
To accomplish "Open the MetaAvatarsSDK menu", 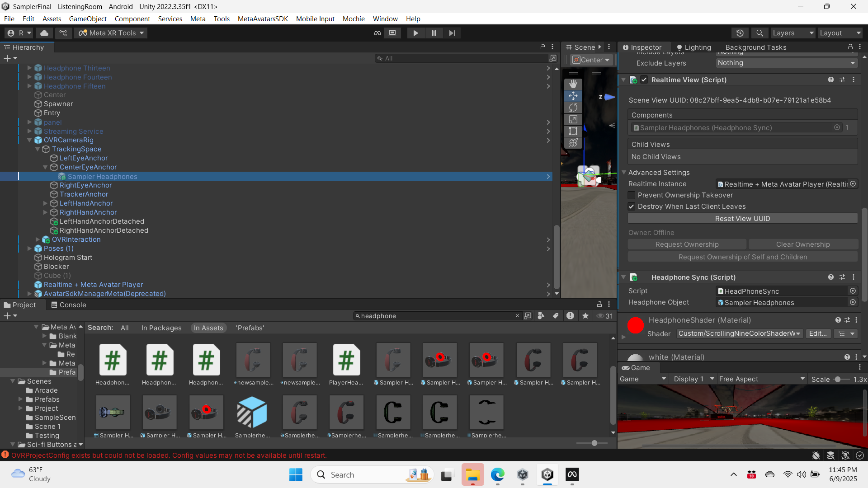I will coord(263,19).
